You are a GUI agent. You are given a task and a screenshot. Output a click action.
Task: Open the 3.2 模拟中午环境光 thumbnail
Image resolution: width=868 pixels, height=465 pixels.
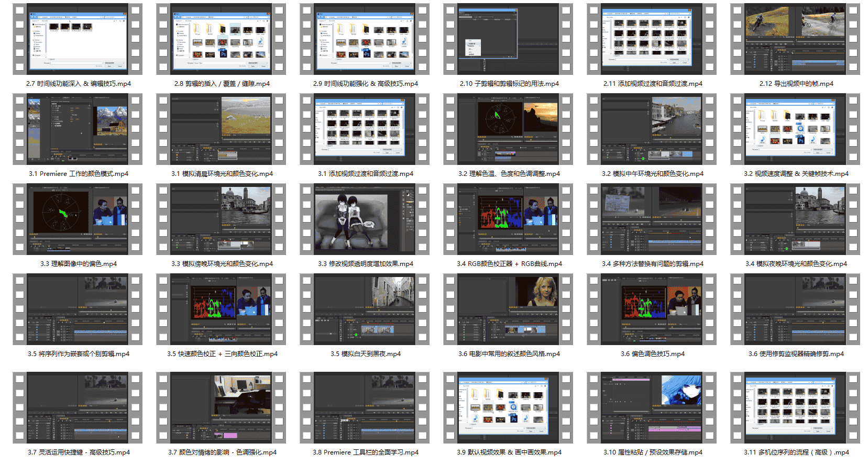pyautogui.click(x=652, y=129)
